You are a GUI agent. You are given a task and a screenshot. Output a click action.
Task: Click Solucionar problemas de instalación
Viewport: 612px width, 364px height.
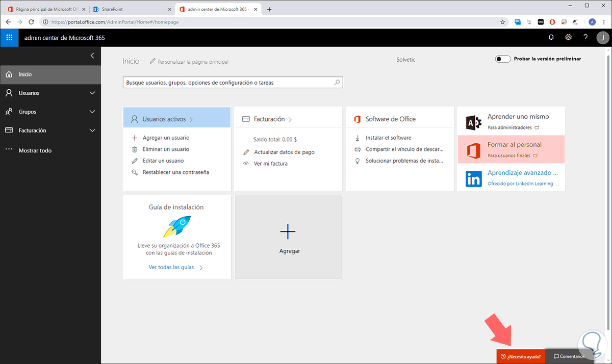pos(404,161)
